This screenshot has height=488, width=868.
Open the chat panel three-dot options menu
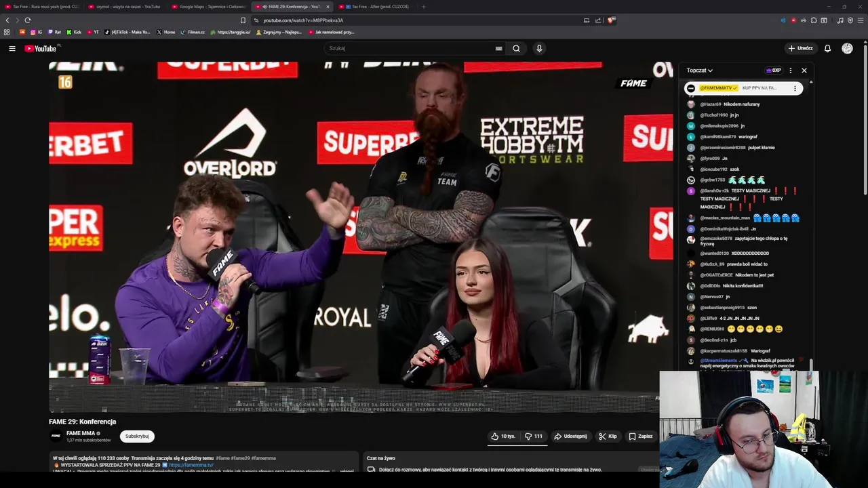pyautogui.click(x=790, y=70)
